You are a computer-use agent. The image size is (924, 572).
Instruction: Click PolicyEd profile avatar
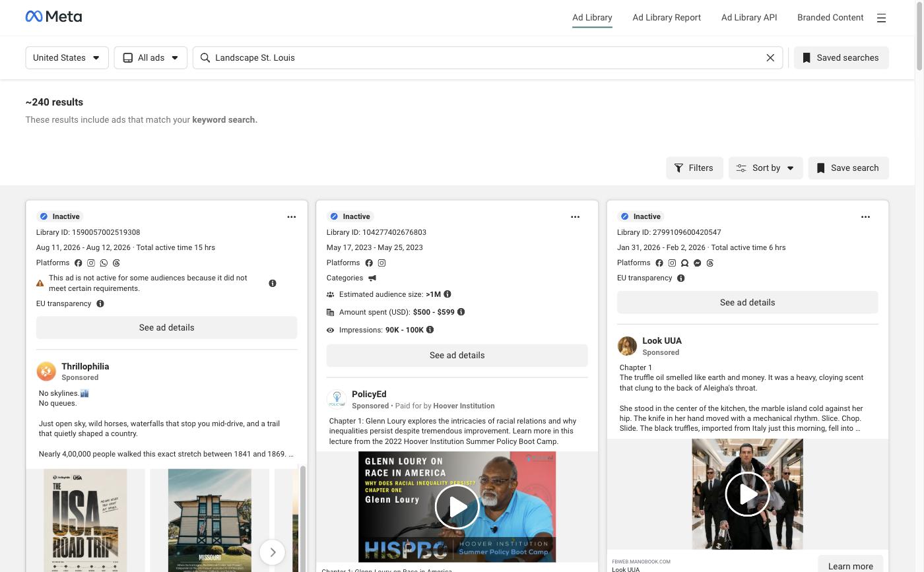coord(337,399)
